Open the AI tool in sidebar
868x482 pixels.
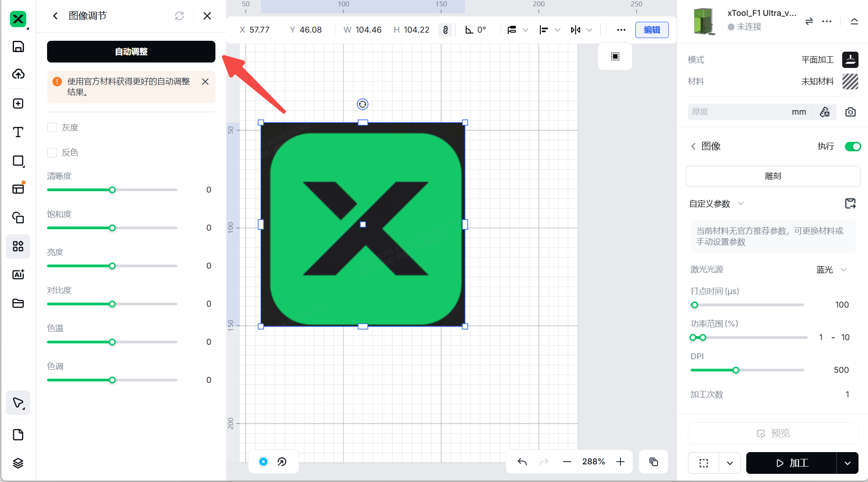tap(18, 275)
